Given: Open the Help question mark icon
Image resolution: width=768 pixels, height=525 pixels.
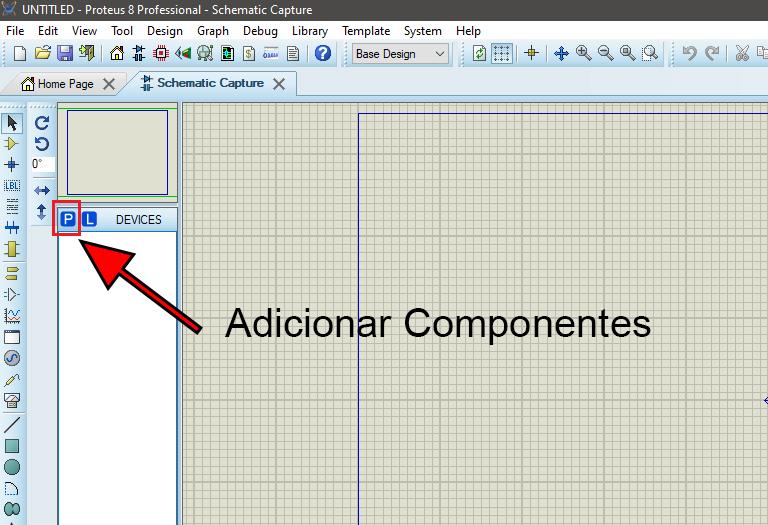Looking at the screenshot, I should pos(323,53).
